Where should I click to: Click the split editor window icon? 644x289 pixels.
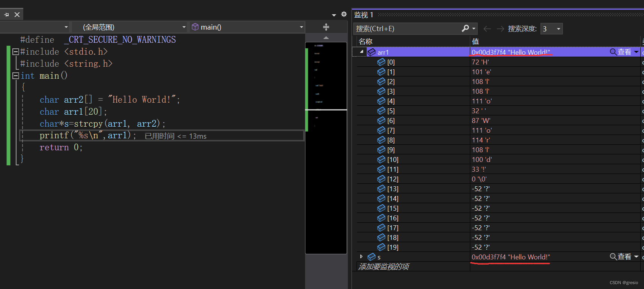[326, 27]
